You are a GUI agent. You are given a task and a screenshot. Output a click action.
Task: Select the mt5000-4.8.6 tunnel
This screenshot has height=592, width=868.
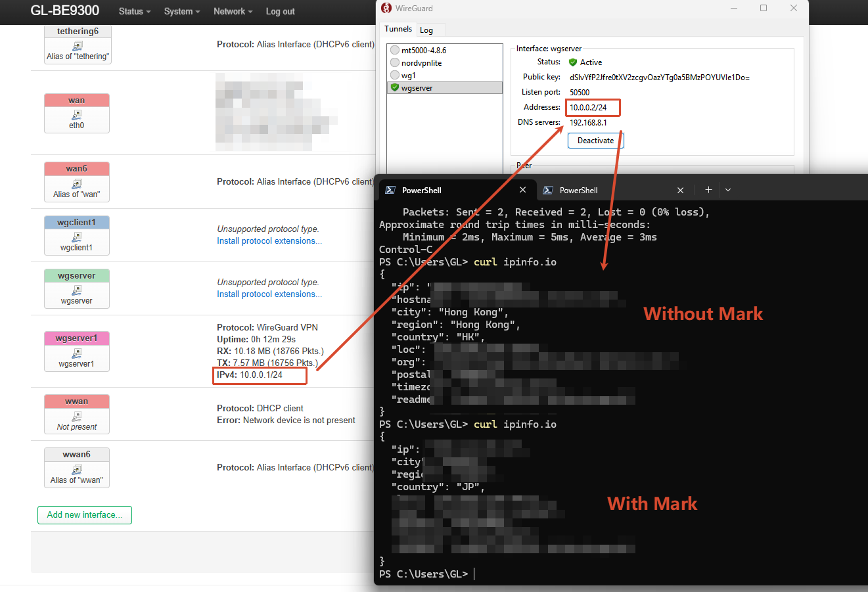tap(445, 50)
